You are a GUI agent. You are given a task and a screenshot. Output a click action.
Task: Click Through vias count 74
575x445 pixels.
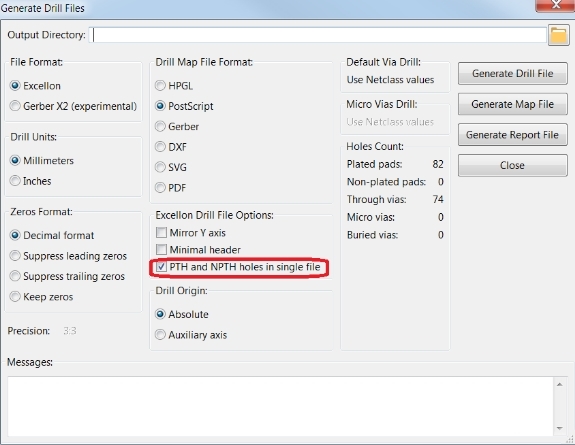[x=438, y=199]
